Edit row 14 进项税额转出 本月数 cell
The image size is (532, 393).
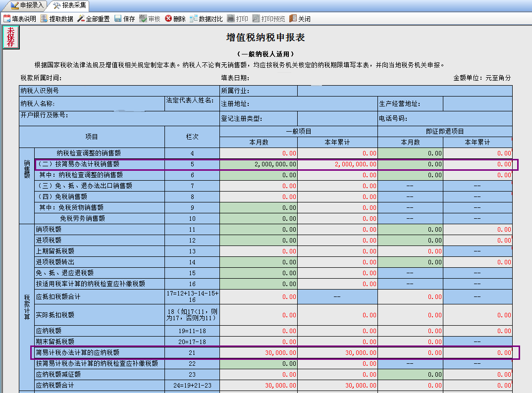point(259,262)
